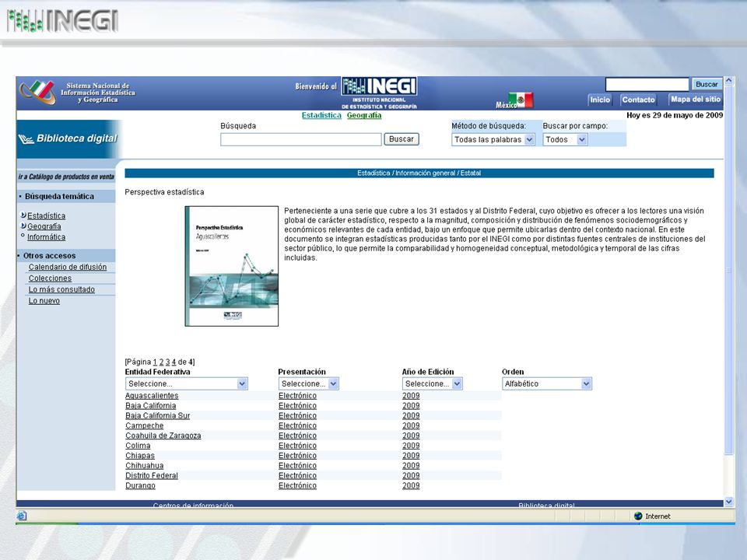Click the status bar page icon
747x560 pixels.
(22, 516)
